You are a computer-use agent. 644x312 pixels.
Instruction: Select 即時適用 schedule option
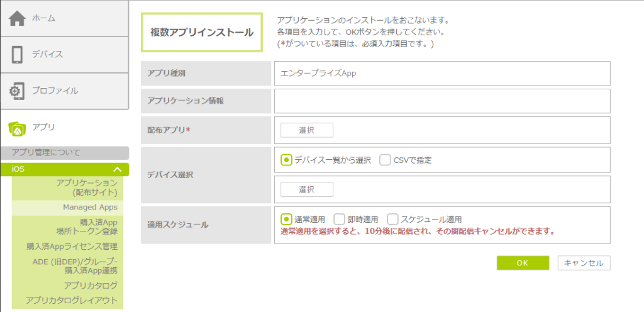(x=339, y=220)
